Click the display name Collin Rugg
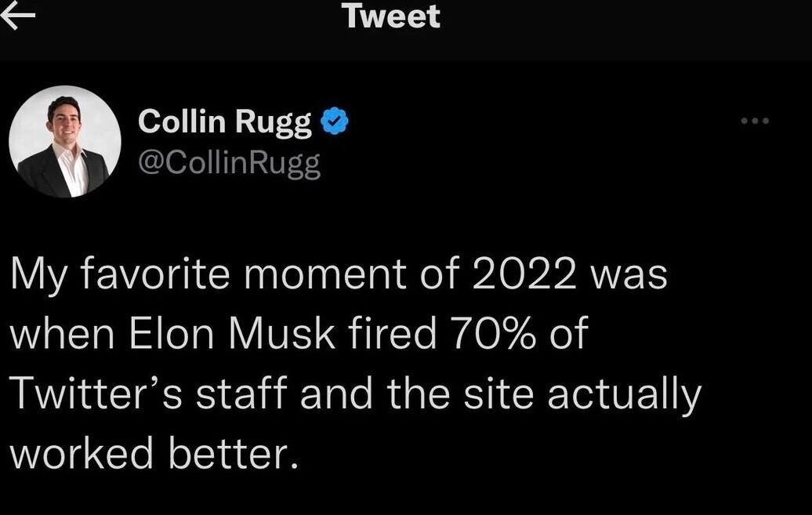 [224, 122]
